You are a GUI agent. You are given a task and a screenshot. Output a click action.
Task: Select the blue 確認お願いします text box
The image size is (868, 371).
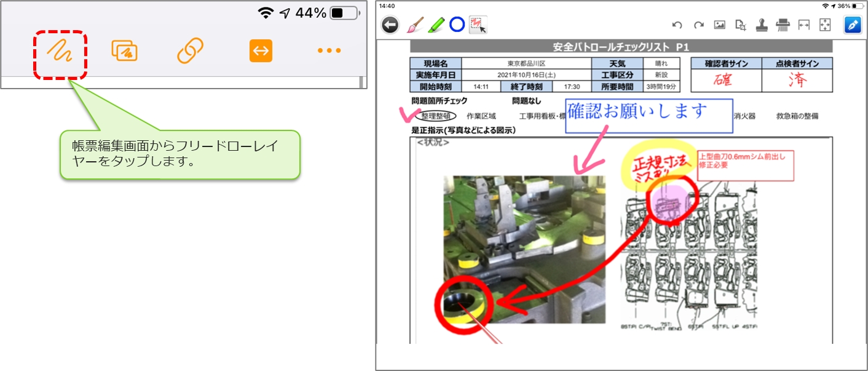[x=649, y=116]
